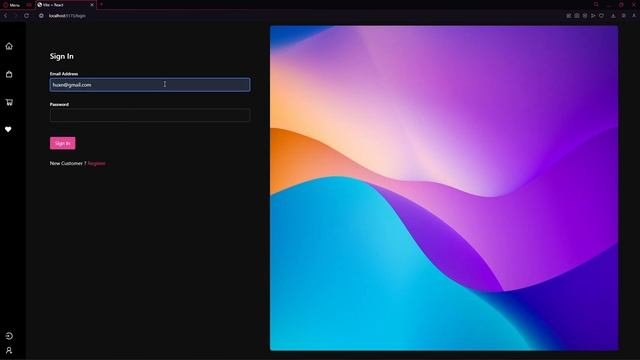Click the Password input field
The image size is (640, 360).
pyautogui.click(x=150, y=115)
